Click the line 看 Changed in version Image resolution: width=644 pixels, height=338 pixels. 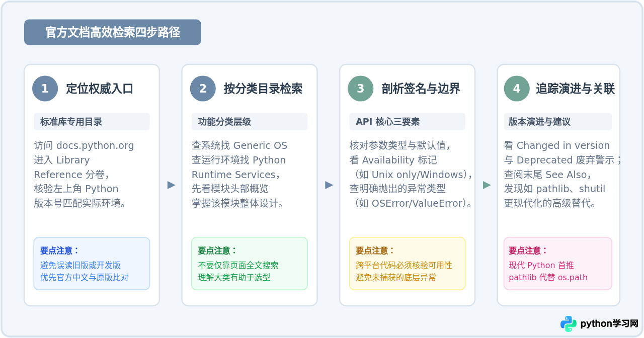[x=557, y=146]
